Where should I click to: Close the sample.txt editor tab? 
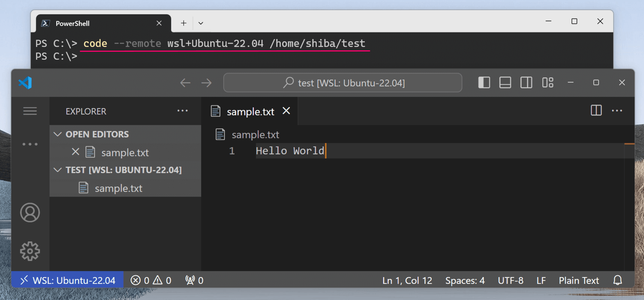click(x=286, y=111)
